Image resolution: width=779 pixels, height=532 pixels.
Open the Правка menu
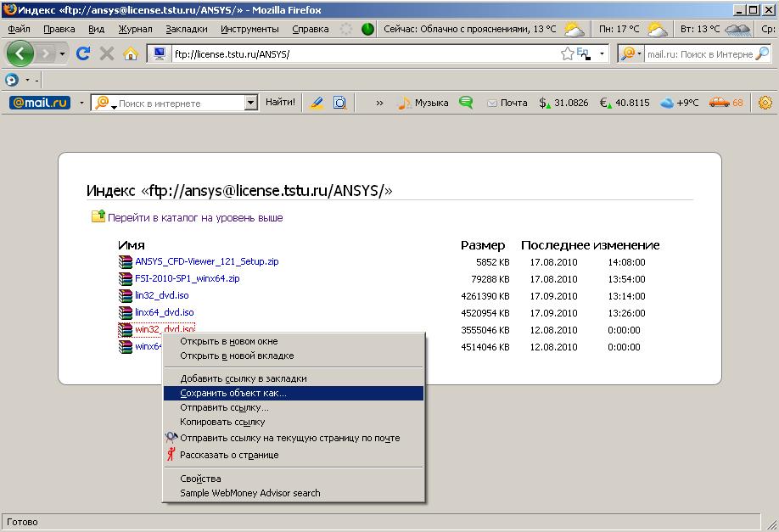59,30
